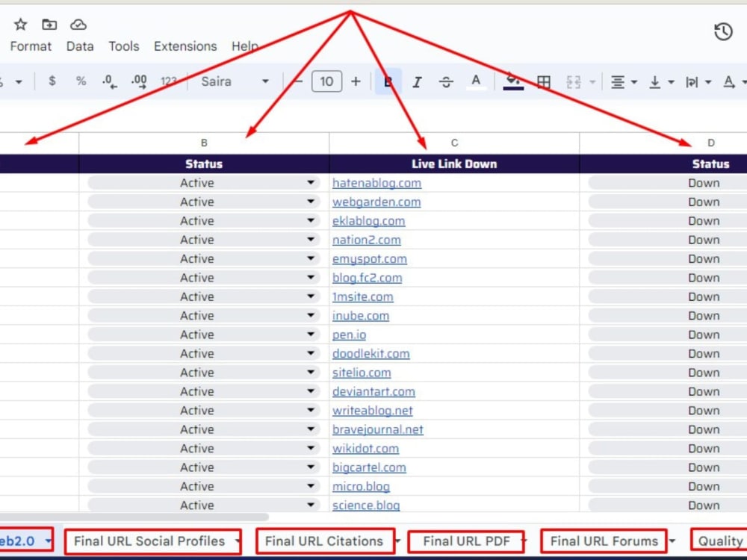Decrease font size with minus button
This screenshot has width=747, height=560.
click(298, 81)
